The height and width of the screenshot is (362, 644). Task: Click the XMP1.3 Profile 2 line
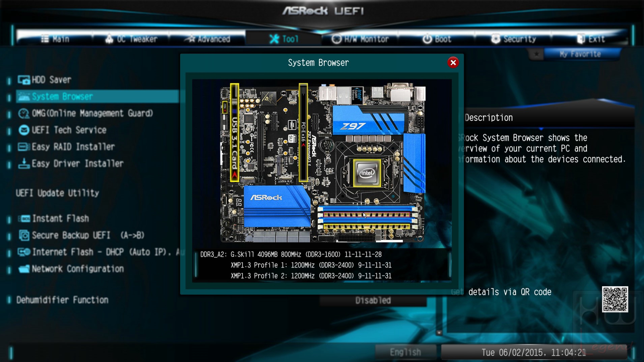[311, 276]
